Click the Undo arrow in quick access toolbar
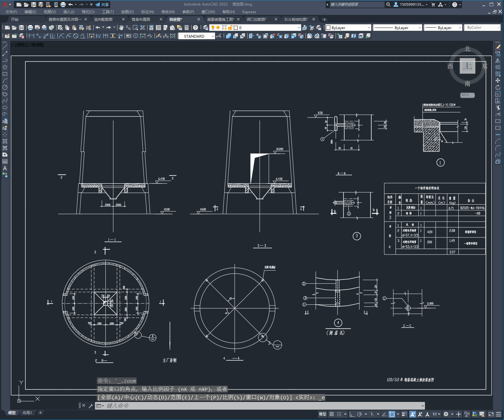This screenshot has height=420, width=504. click(70, 5)
